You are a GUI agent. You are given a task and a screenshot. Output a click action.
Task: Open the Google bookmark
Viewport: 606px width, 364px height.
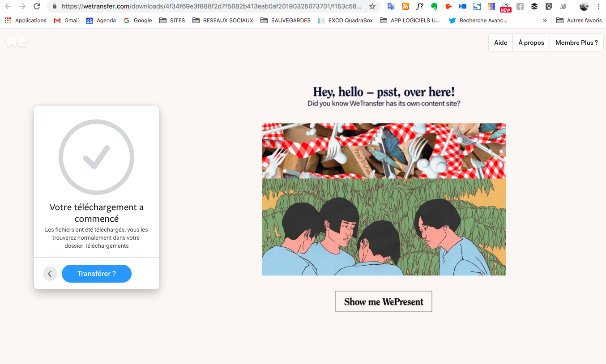(138, 21)
